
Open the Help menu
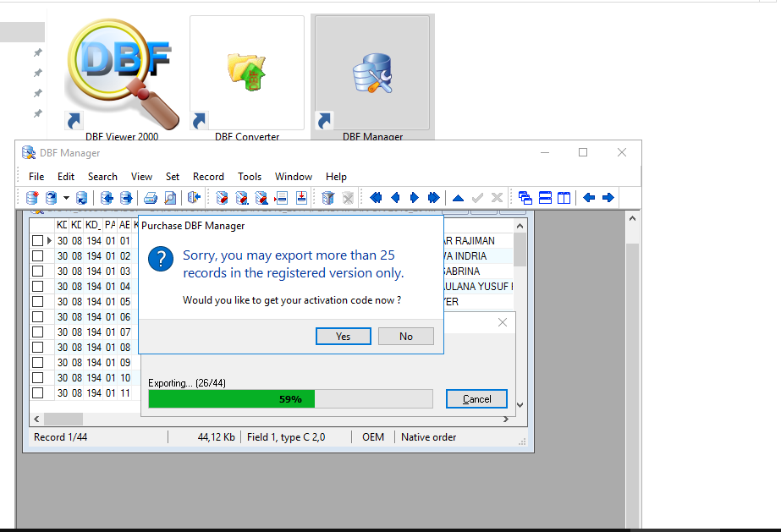pos(336,177)
